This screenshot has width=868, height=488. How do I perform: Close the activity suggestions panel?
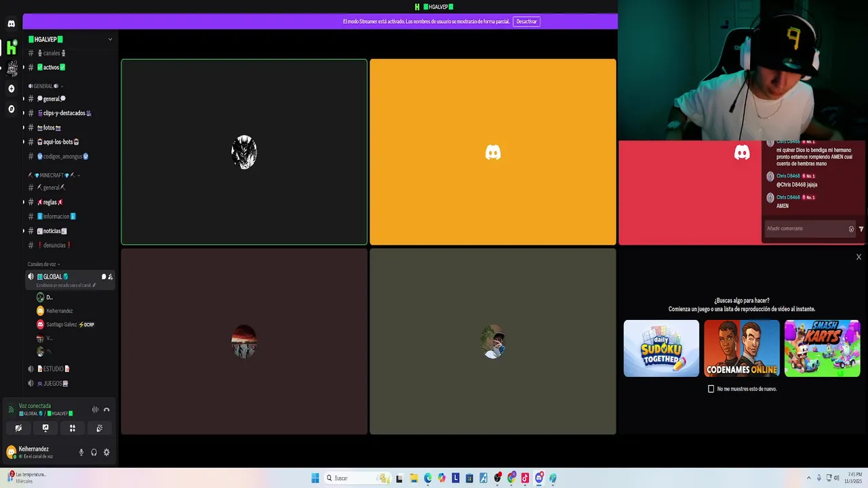(x=859, y=257)
